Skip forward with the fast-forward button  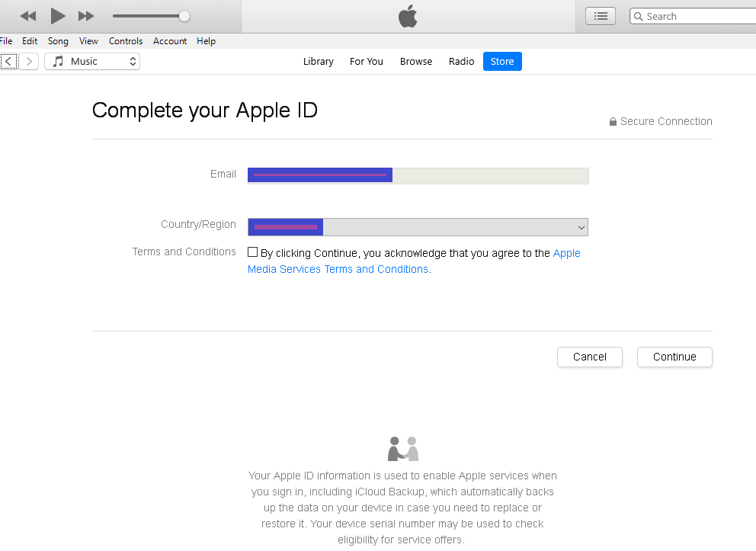click(86, 17)
